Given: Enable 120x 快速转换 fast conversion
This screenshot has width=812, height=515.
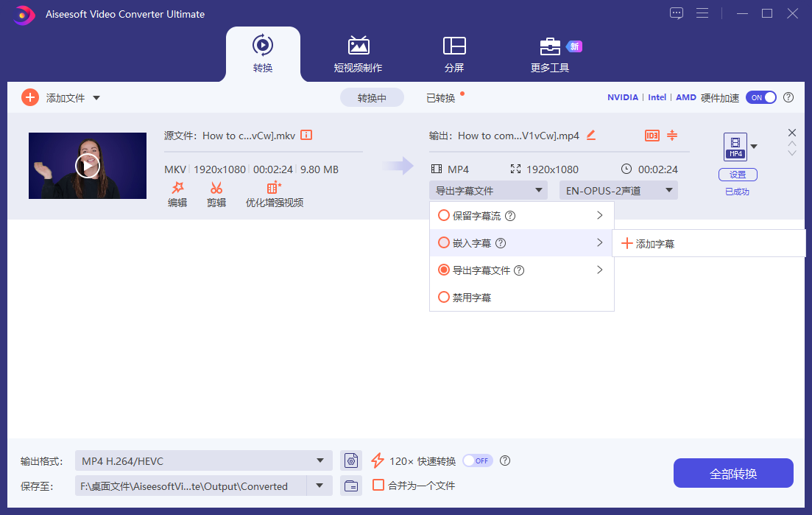Looking at the screenshot, I should pos(477,460).
